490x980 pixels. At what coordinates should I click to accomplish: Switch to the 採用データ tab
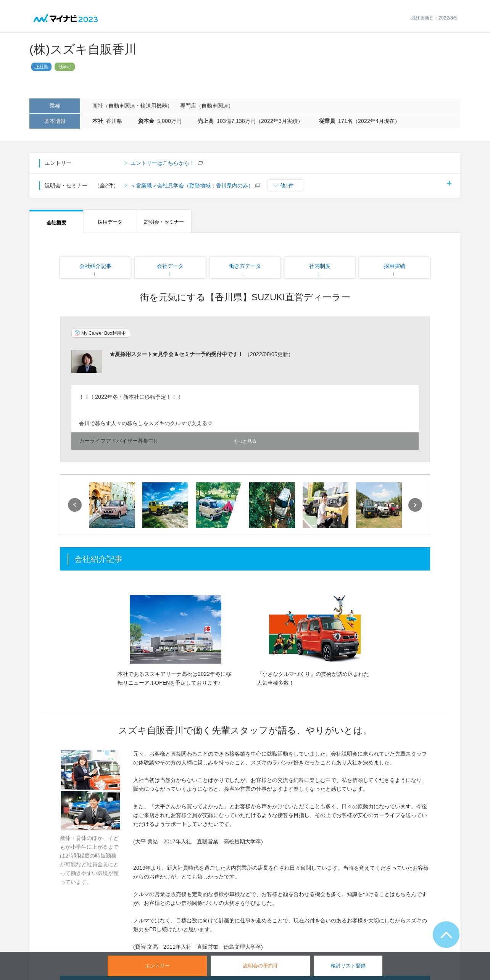[x=110, y=222]
